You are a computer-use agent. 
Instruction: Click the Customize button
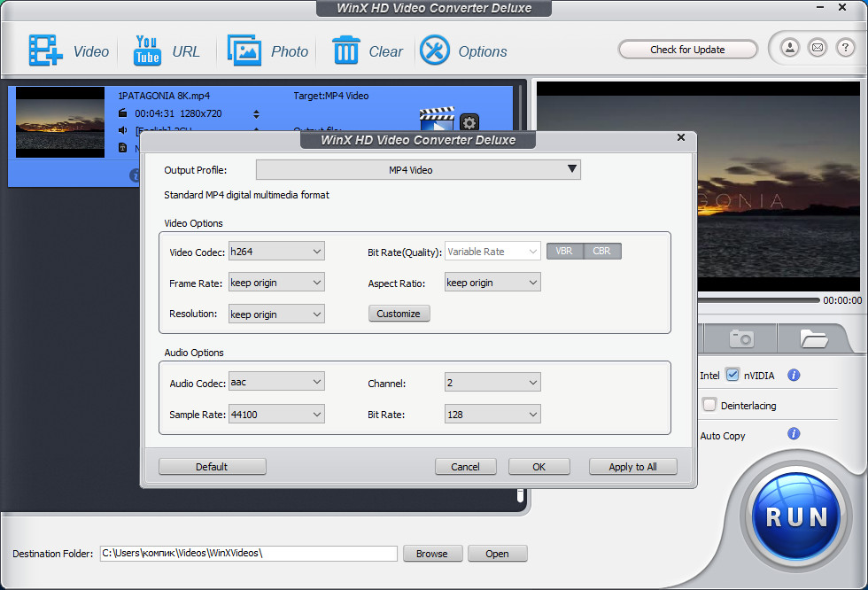399,314
